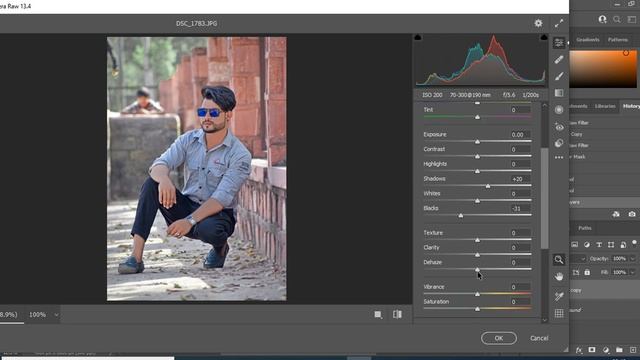Click the photo preview of DSC_1783.JPG
This screenshot has width=640, height=360.
click(x=196, y=169)
